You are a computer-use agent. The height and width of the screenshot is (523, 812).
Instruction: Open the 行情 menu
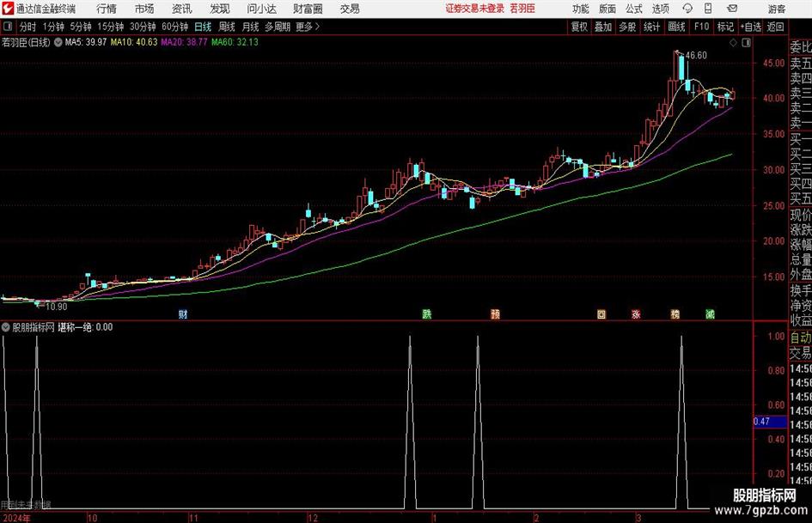pyautogui.click(x=107, y=9)
